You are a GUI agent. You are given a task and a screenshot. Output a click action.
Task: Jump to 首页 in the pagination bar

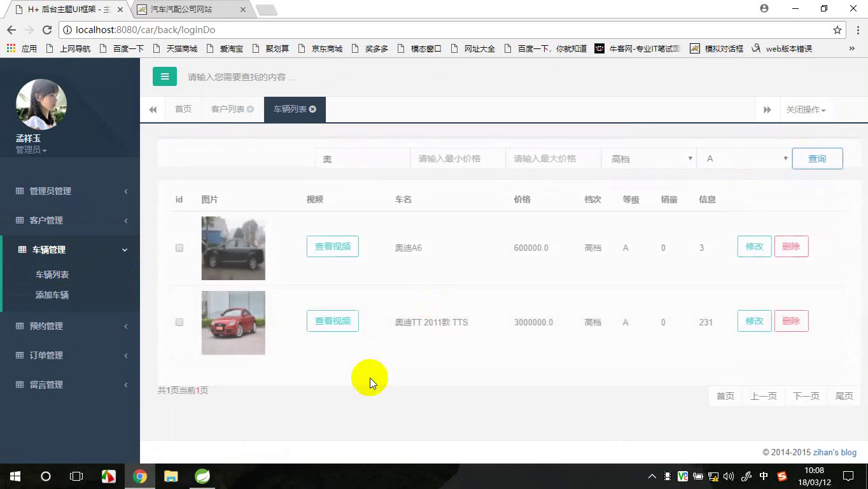pyautogui.click(x=725, y=396)
